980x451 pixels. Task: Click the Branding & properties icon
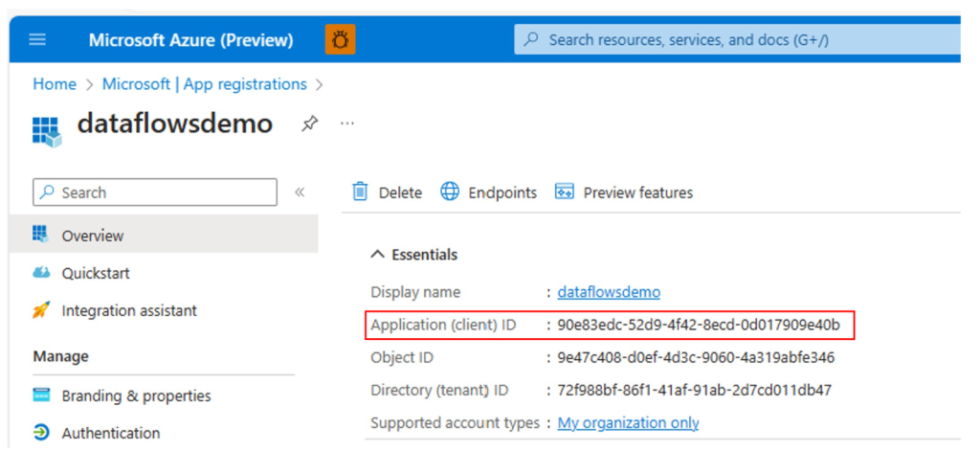point(40,395)
